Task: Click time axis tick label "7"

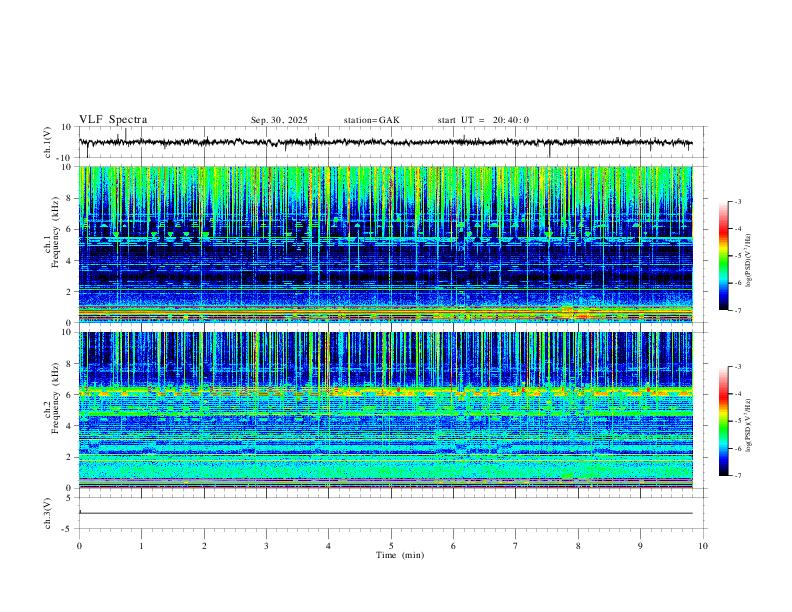Action: 516,546
